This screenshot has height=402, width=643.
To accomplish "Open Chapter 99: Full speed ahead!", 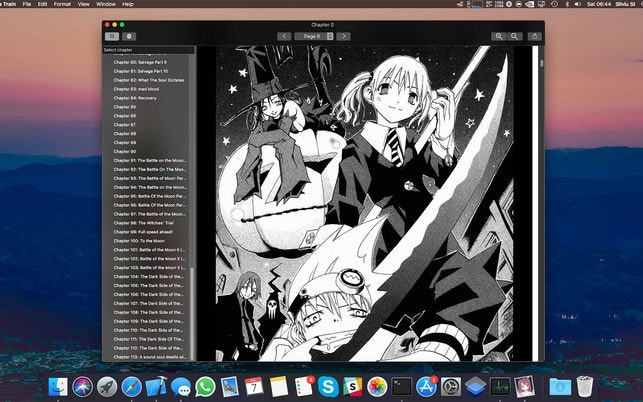I will coord(143,232).
